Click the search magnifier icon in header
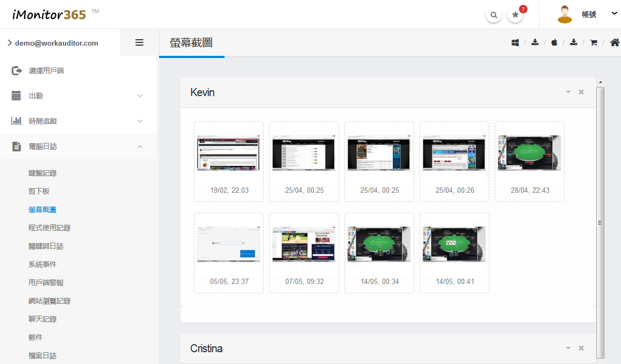Screen dimensions: 621x364 tap(494, 15)
